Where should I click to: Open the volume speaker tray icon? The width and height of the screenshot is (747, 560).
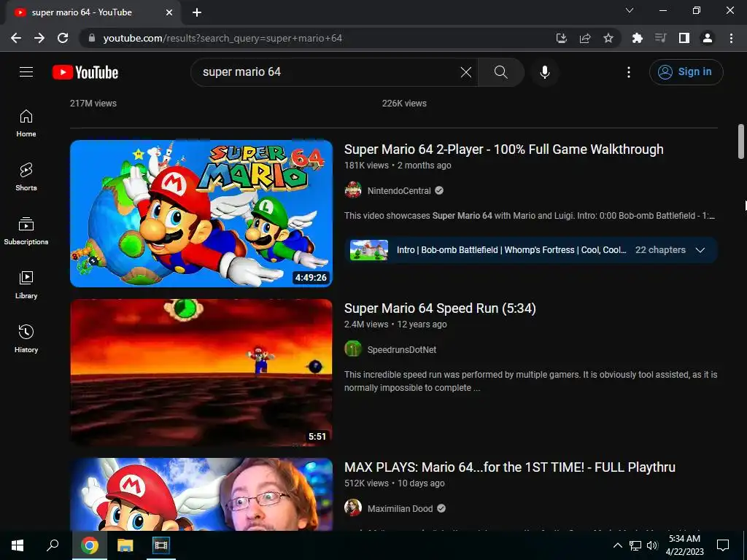click(x=652, y=545)
